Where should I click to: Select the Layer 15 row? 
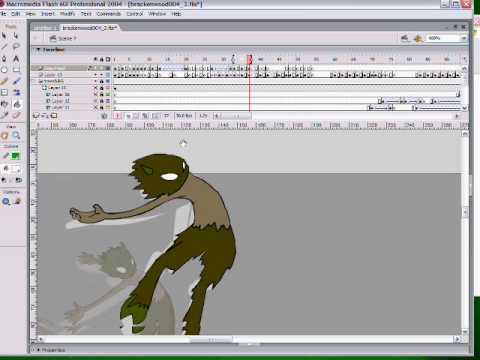point(73,75)
